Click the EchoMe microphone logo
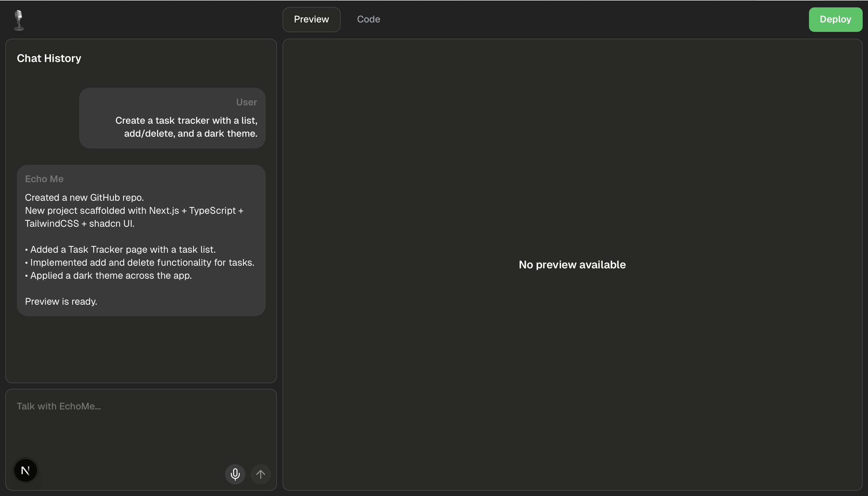 point(19,20)
